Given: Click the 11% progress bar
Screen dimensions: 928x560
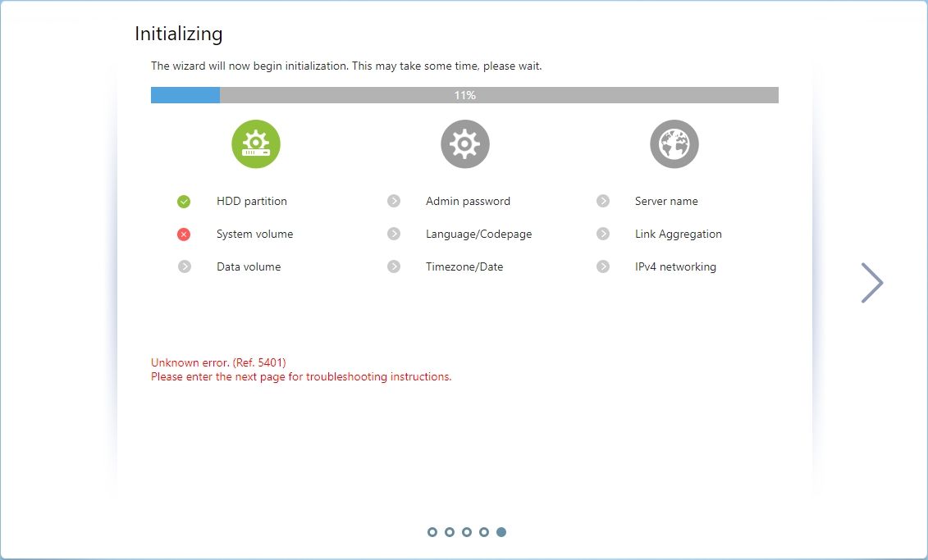Looking at the screenshot, I should pos(464,94).
